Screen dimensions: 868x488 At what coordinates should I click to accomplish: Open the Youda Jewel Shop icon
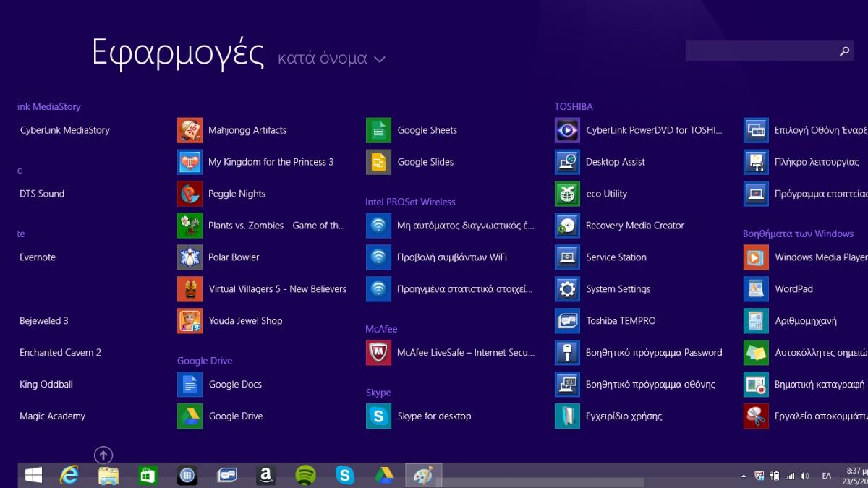pos(190,321)
